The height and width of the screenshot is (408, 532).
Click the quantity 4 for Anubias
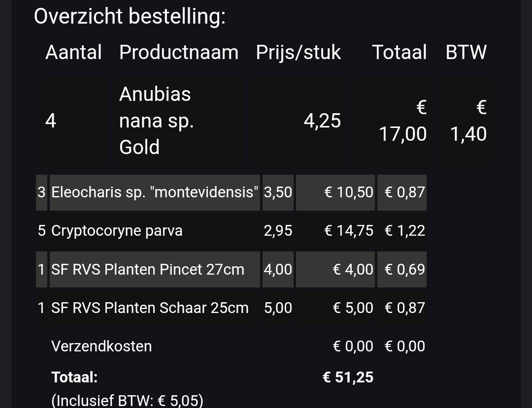pyautogui.click(x=51, y=121)
